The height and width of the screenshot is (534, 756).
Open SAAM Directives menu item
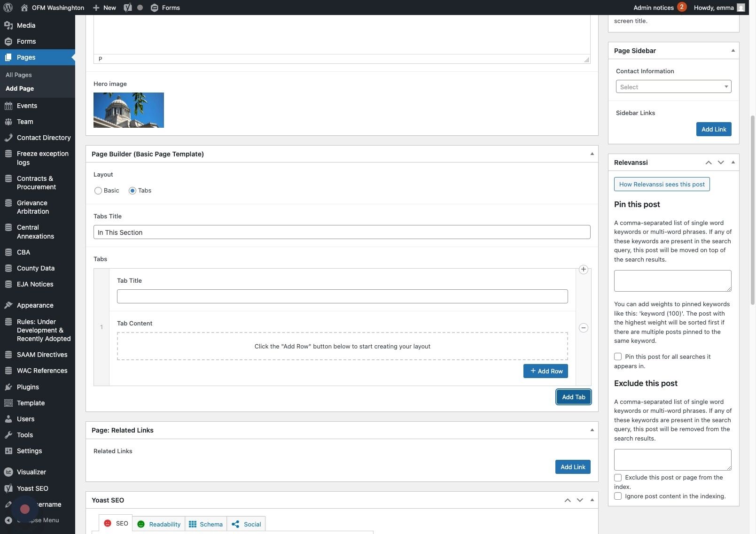[38, 355]
